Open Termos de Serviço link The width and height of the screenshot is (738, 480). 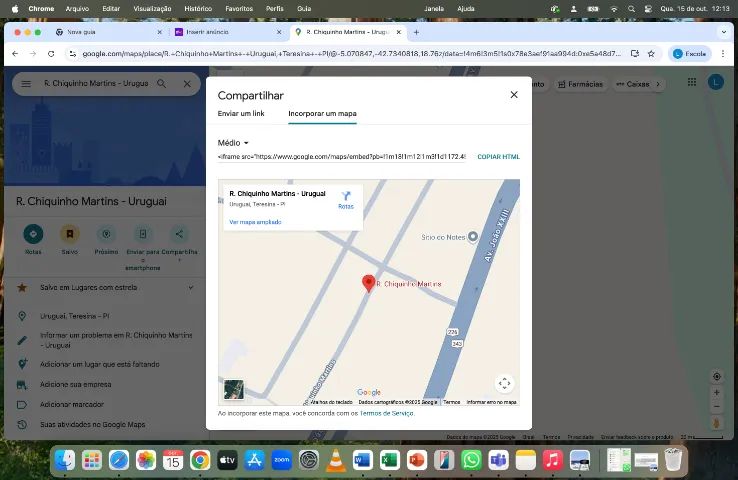(386, 413)
